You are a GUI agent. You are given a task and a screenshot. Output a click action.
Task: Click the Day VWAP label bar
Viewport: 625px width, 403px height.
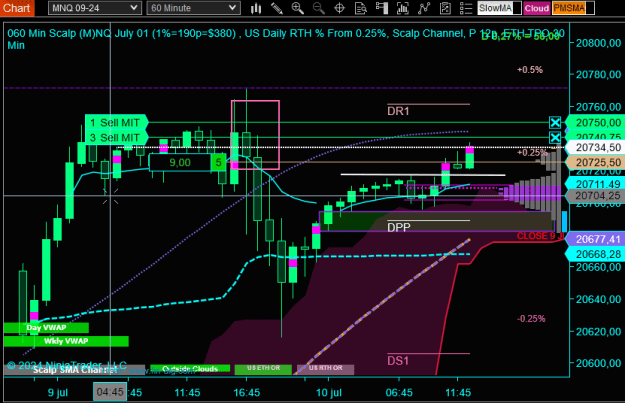coord(46,328)
